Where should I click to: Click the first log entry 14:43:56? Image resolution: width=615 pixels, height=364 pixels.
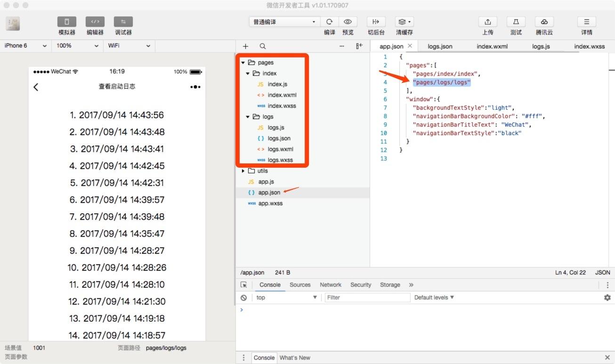click(117, 115)
